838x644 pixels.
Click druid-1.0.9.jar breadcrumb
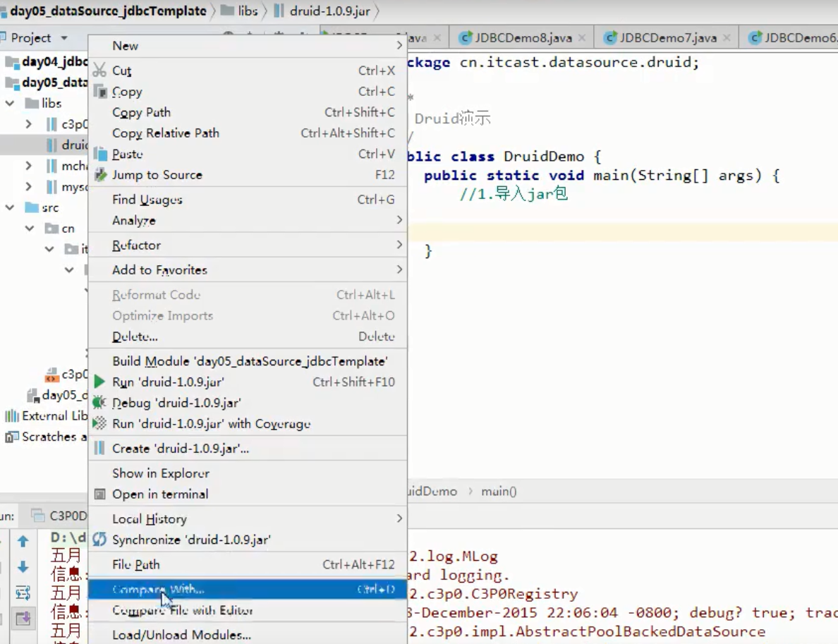323,11
